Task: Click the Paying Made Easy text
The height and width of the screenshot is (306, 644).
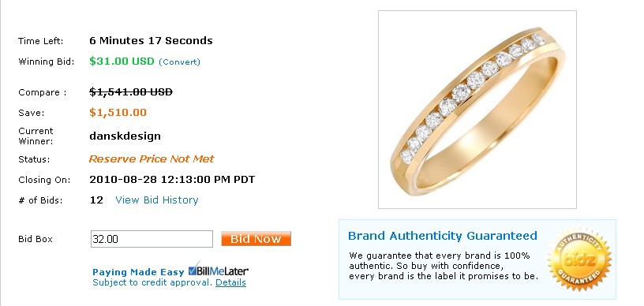Action: tap(138, 272)
